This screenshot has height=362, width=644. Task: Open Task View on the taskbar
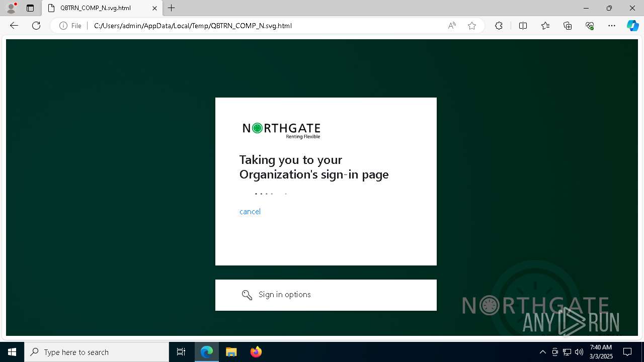(181, 352)
